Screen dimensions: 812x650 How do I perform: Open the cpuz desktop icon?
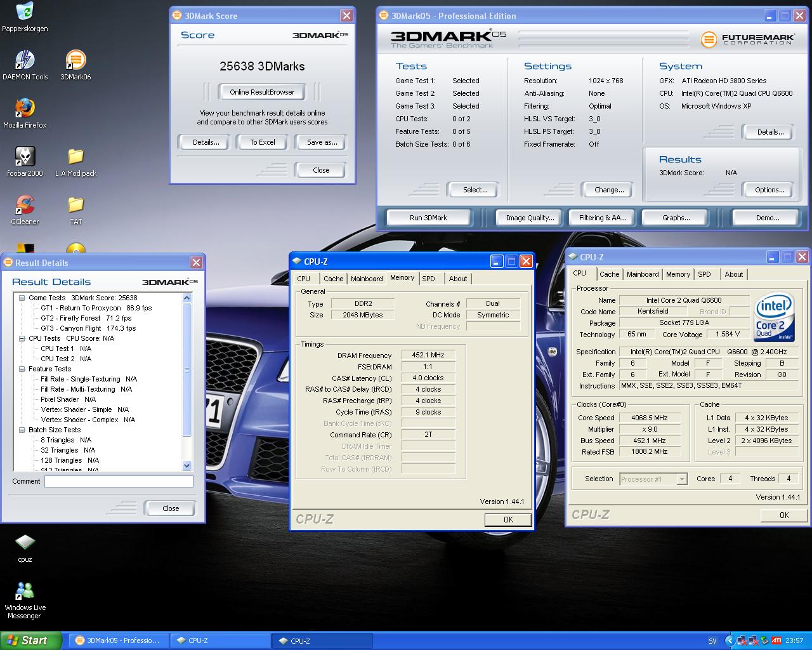(25, 548)
